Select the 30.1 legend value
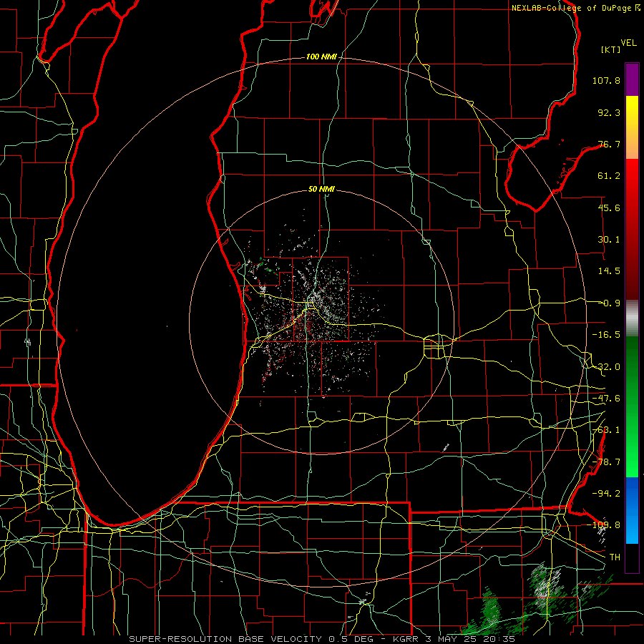 pyautogui.click(x=609, y=240)
